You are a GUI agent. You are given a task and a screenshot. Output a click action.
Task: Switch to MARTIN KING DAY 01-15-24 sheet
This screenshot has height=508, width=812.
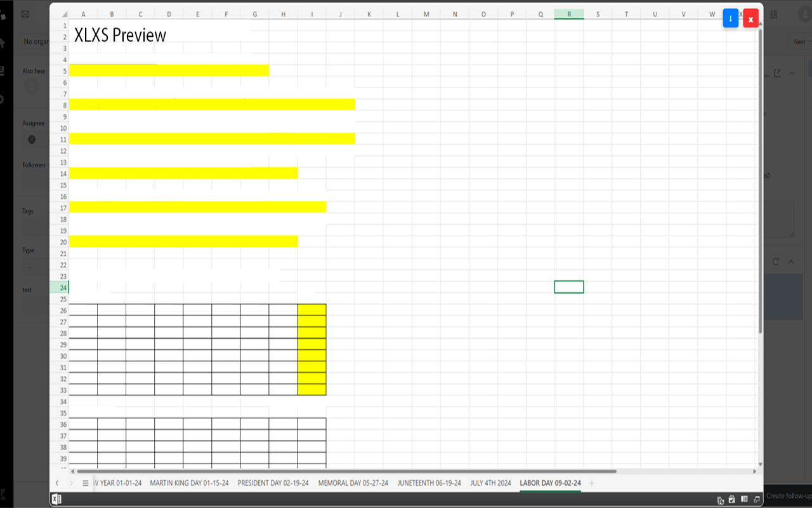(x=189, y=483)
